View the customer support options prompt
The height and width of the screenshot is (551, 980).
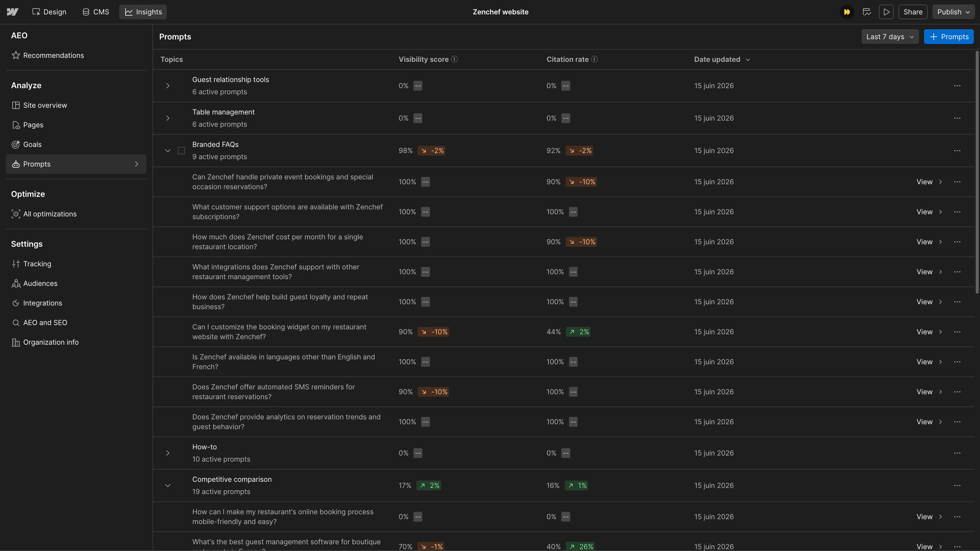[929, 212]
